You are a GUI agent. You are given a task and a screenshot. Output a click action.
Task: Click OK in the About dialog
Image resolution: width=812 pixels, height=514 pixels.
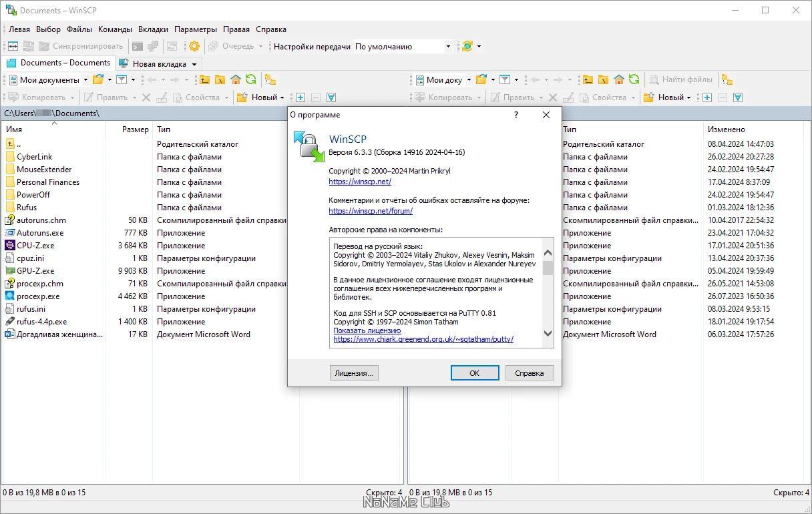474,373
